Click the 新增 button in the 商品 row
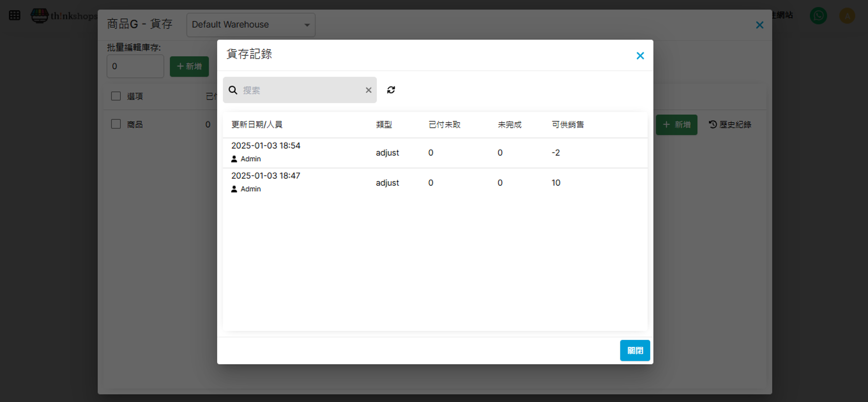The height and width of the screenshot is (402, 868). pos(676,125)
